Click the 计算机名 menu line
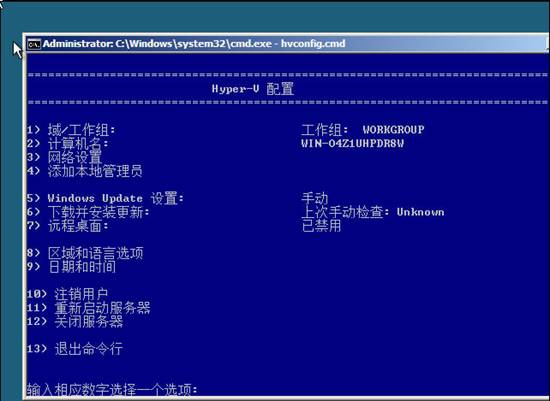550x401 pixels. [x=68, y=144]
